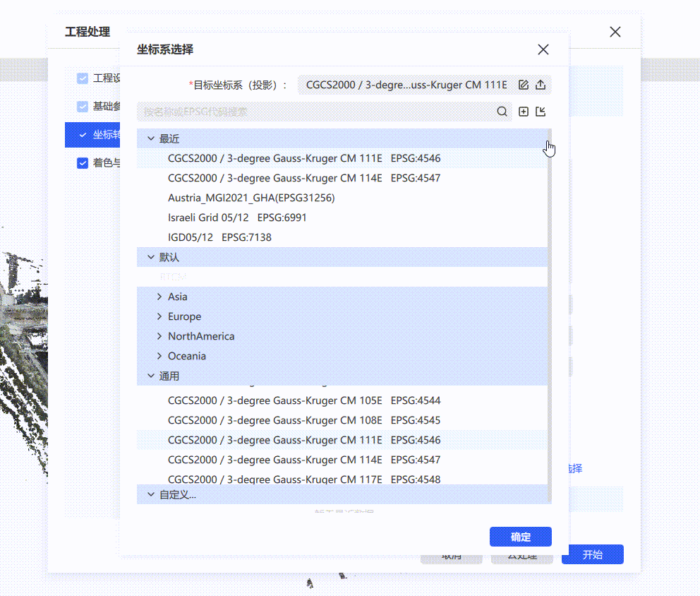The width and height of the screenshot is (700, 596).
Task: Select IGD05/12 EPSG:7138
Action: click(342, 237)
